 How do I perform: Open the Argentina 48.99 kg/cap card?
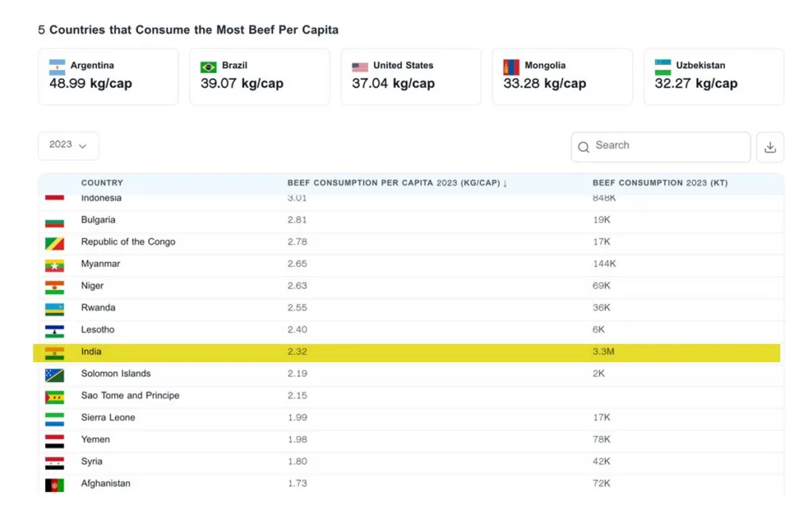tap(108, 76)
